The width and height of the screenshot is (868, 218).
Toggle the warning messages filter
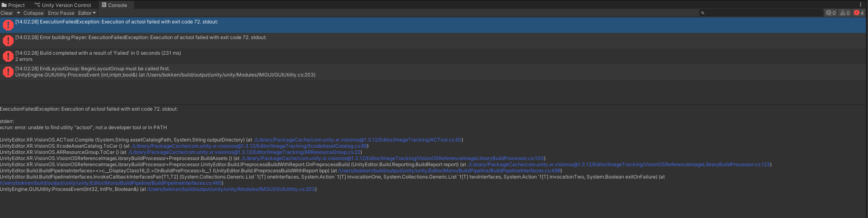point(845,13)
